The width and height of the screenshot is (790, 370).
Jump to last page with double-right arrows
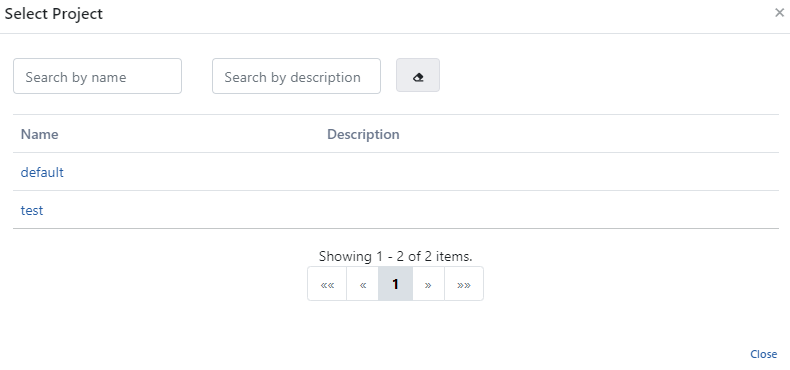[x=464, y=284]
